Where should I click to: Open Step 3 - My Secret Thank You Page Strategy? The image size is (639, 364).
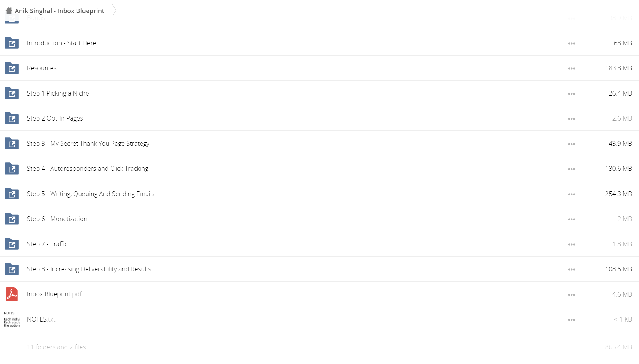pyautogui.click(x=88, y=144)
